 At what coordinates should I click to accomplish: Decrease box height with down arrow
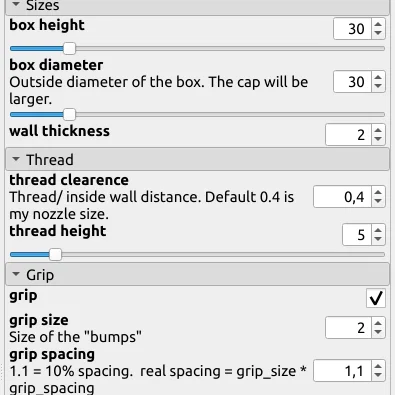tap(378, 33)
